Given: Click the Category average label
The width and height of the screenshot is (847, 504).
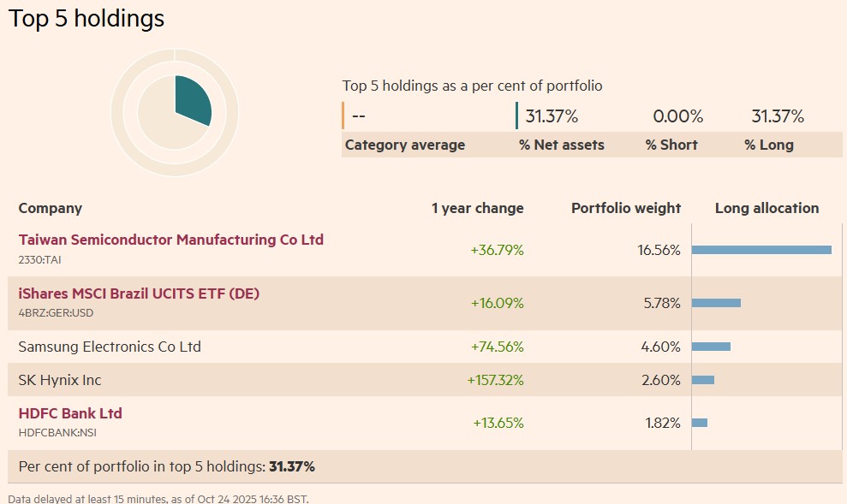Looking at the screenshot, I should click(404, 145).
